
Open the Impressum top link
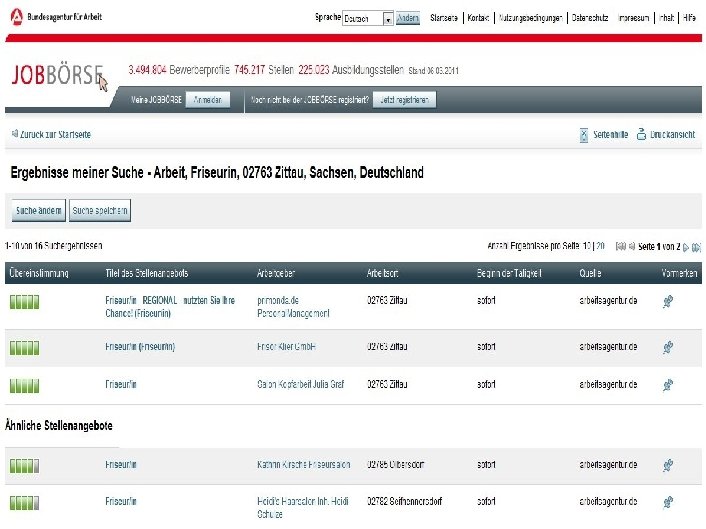(634, 18)
